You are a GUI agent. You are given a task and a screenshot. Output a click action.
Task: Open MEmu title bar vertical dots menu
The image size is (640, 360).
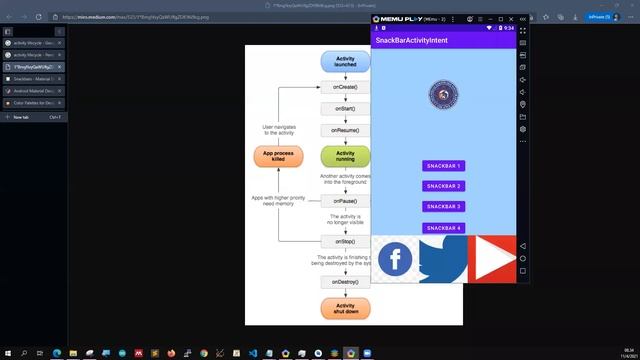coord(453,19)
